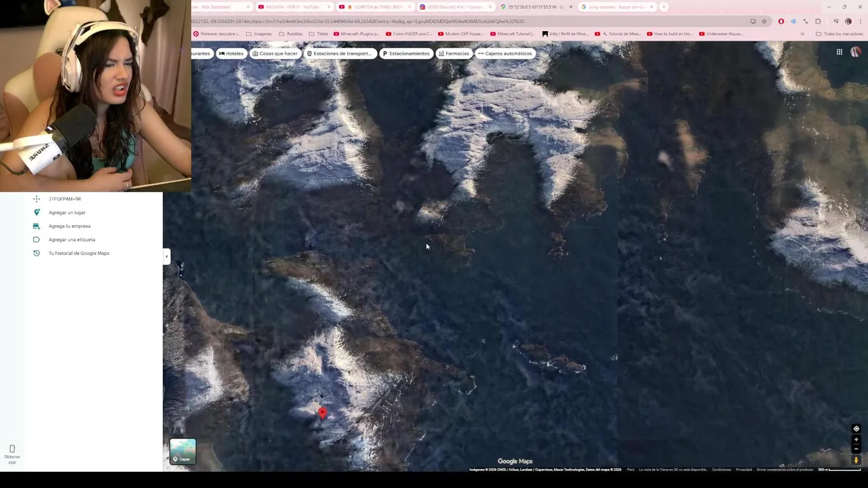868x488 pixels.
Task: Open How to build an Un bookmark
Action: [669, 34]
